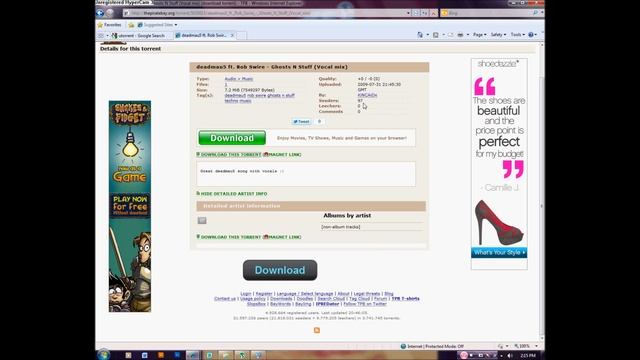Click the magnet icon next to upper MAGNET LINK
Image resolution: width=640 pixels, height=360 pixels.
(x=266, y=155)
